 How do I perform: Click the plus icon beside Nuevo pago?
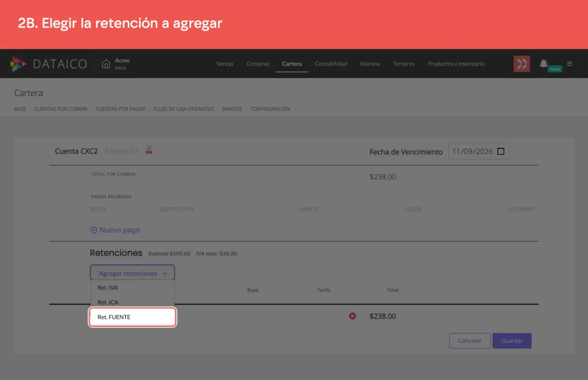click(94, 230)
